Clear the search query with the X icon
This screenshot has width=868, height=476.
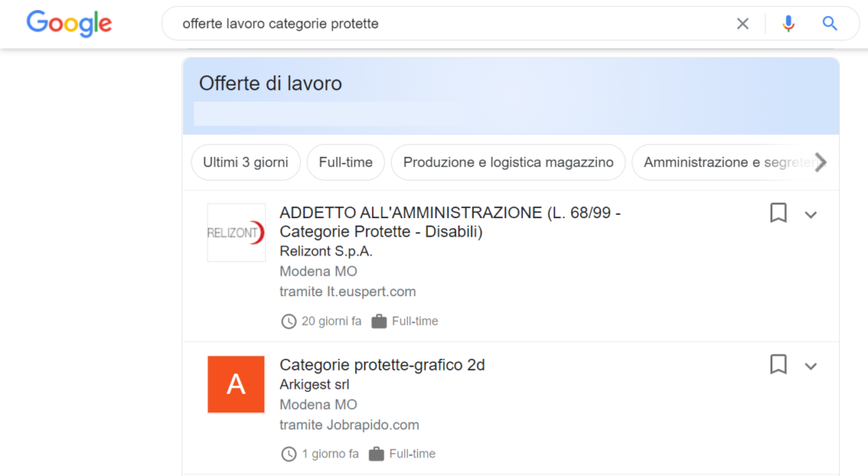pos(743,23)
